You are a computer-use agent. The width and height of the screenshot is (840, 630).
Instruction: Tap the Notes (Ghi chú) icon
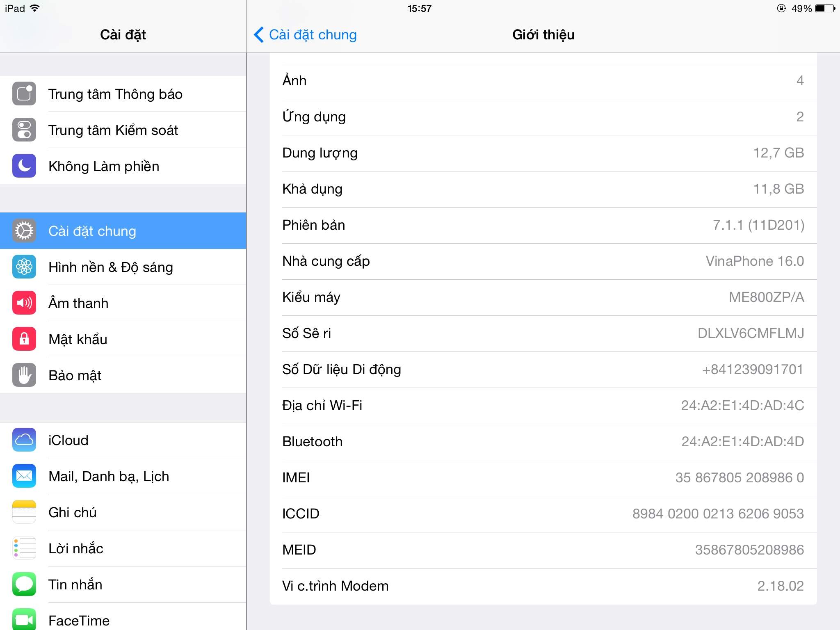(x=24, y=512)
